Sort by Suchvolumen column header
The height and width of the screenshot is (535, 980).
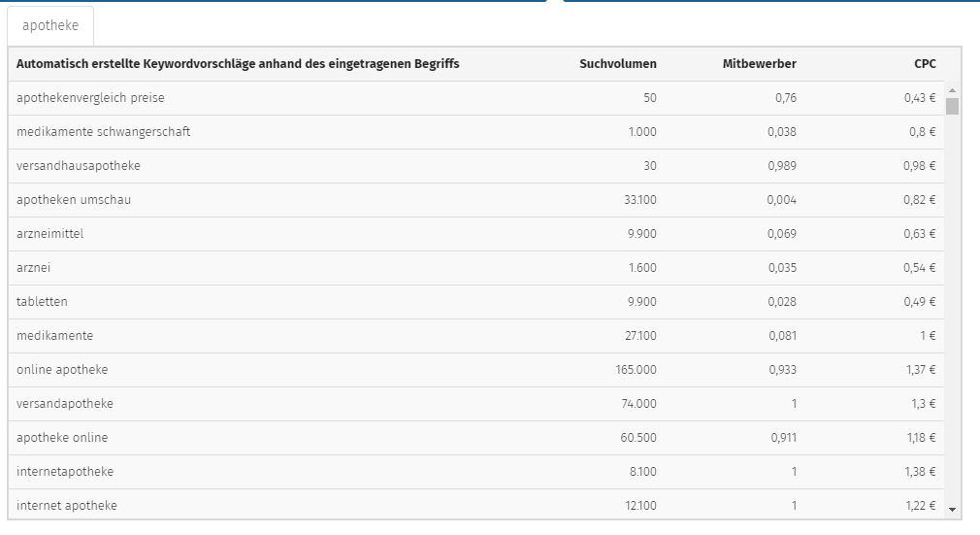pyautogui.click(x=617, y=64)
